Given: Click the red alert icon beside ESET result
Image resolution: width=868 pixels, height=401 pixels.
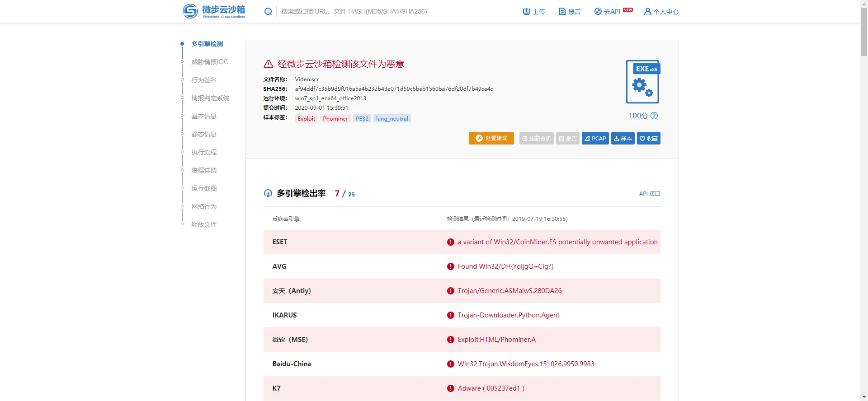Looking at the screenshot, I should click(450, 242).
